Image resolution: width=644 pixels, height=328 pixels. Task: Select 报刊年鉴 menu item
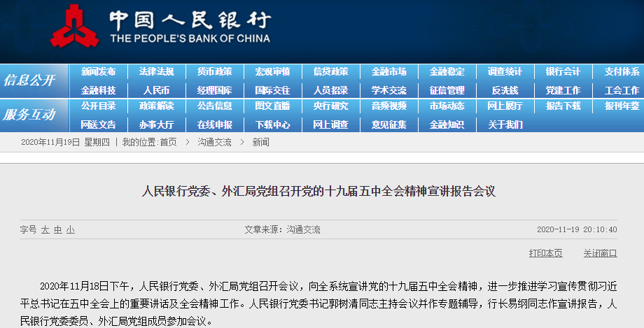pyautogui.click(x=622, y=106)
